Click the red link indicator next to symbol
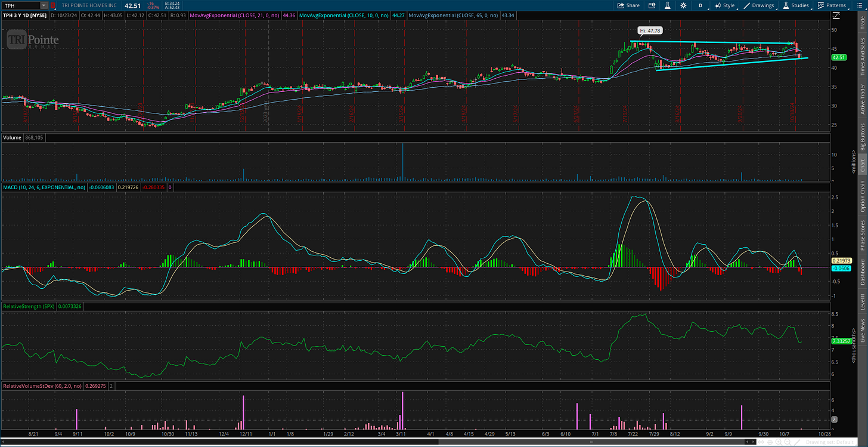 point(54,5)
